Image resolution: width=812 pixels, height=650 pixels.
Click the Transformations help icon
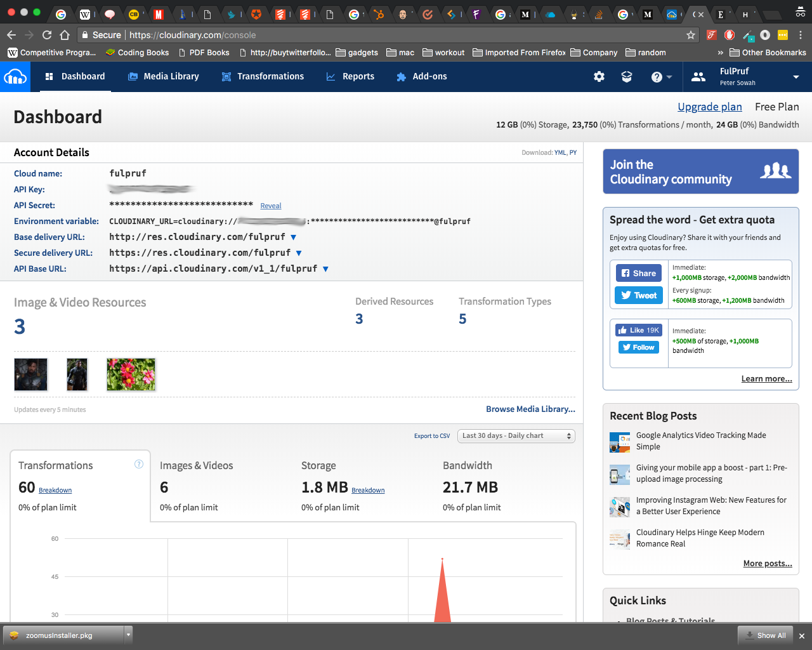pos(139,464)
